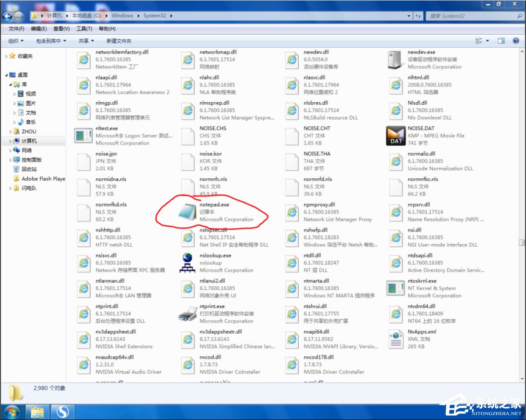Screen dimensions: 526x420
Task: Open the 文件 menu
Action: pyautogui.click(x=16, y=28)
